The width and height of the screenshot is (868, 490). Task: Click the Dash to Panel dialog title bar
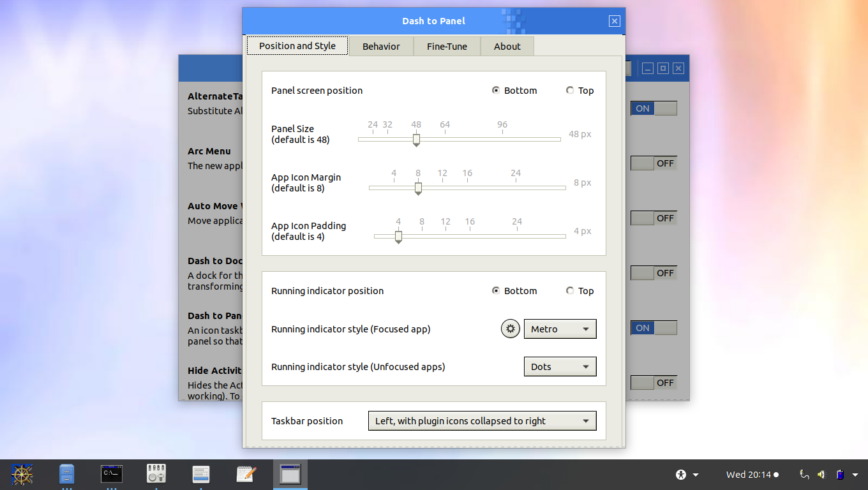click(434, 21)
